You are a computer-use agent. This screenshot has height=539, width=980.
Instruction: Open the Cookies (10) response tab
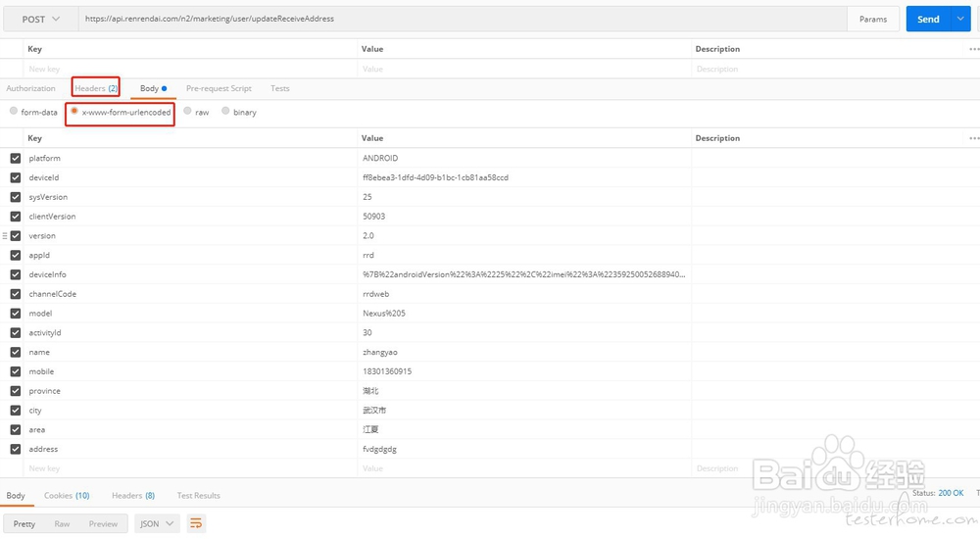click(67, 495)
